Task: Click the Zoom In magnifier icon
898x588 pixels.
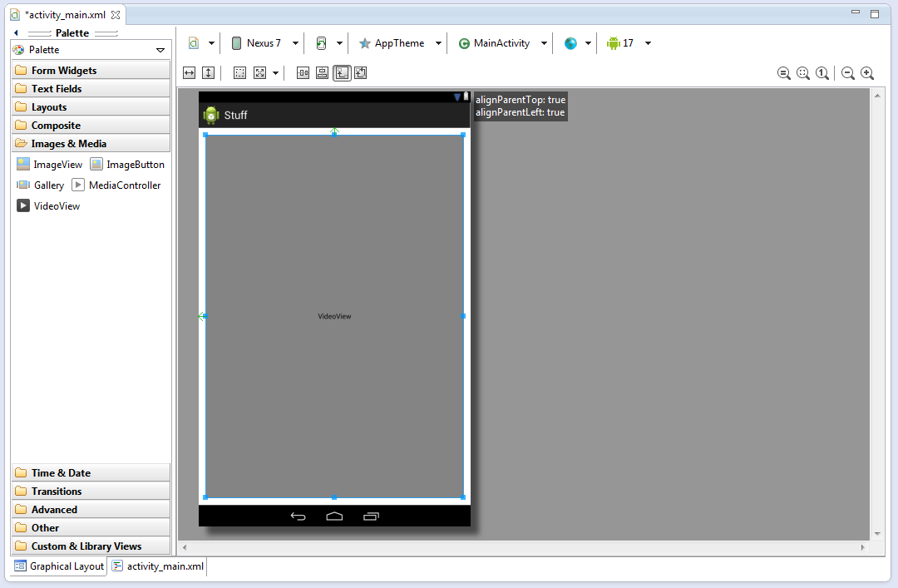Action: pyautogui.click(x=867, y=73)
